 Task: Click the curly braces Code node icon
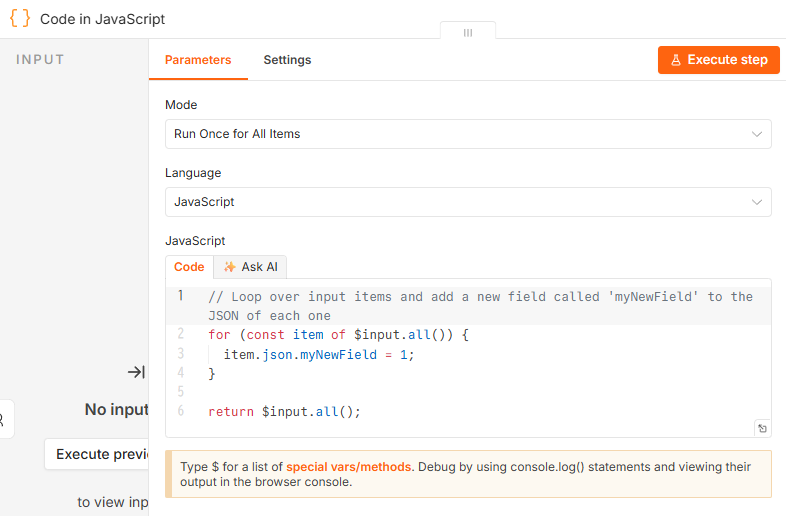pos(20,19)
